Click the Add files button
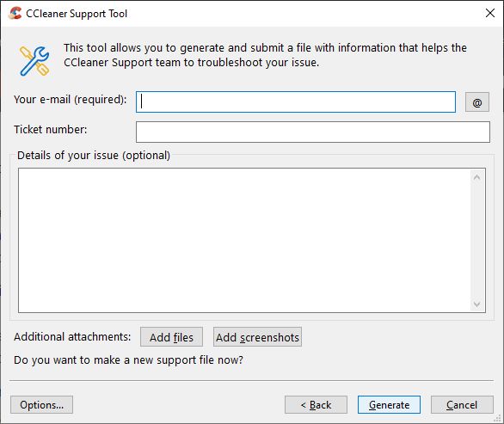Image resolution: width=504 pixels, height=424 pixels. [172, 337]
